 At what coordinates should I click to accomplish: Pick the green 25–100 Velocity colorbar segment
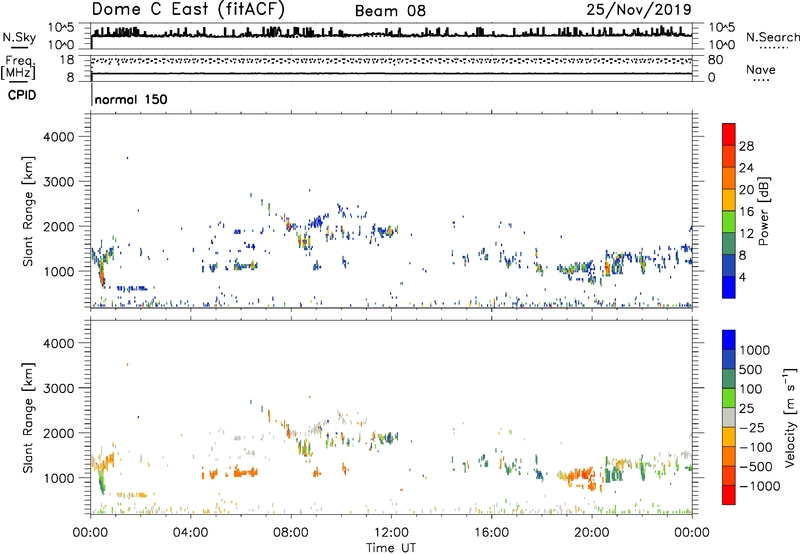729,398
